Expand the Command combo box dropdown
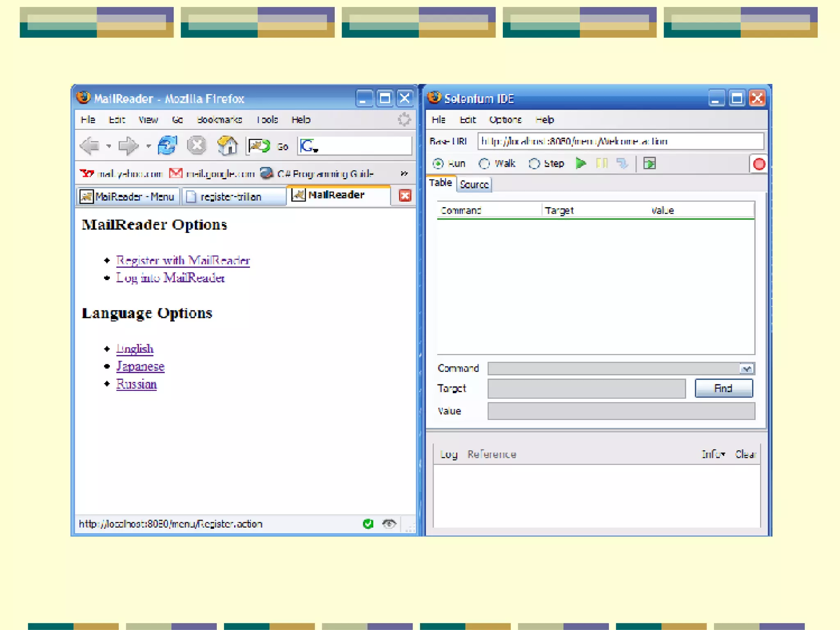 (x=746, y=368)
